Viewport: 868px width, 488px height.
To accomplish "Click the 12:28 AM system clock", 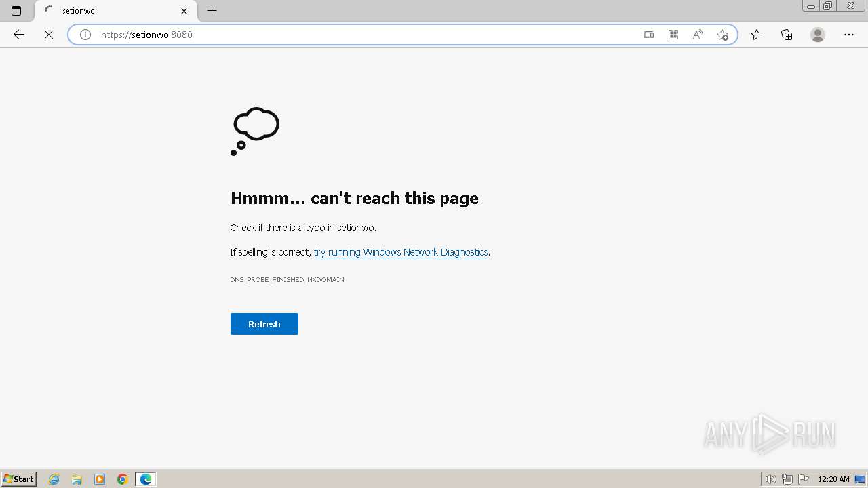I will point(833,479).
